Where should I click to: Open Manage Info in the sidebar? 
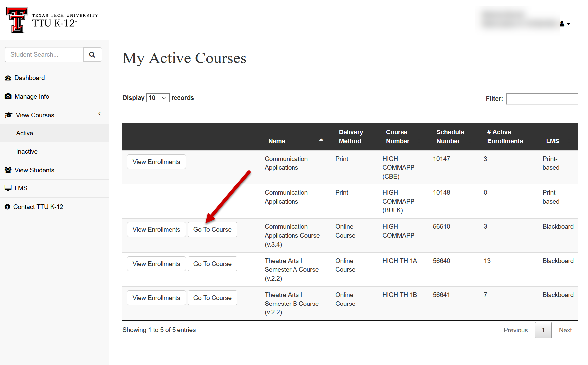54,97
